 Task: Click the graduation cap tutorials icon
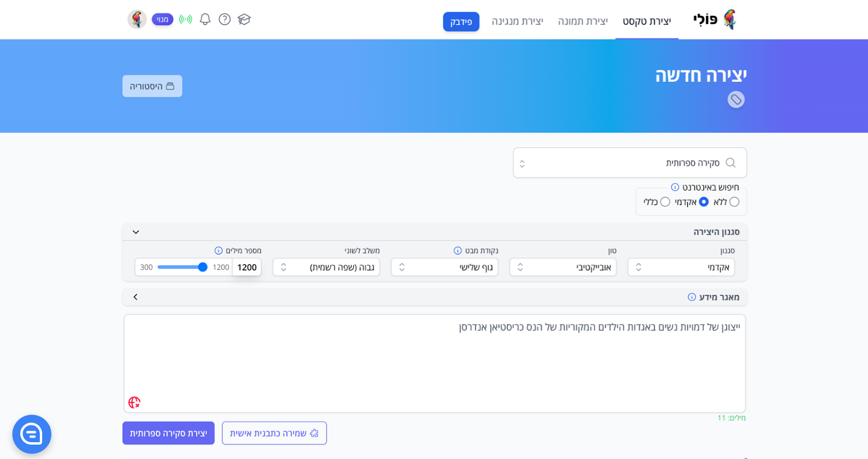244,20
